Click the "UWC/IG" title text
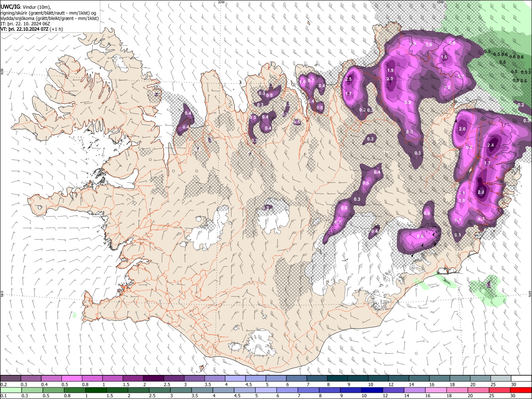Viewport: 532px width, 399px height. click(10, 7)
